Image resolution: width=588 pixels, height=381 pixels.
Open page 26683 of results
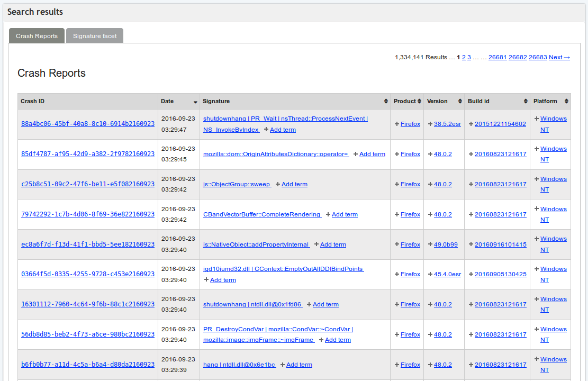click(x=538, y=57)
